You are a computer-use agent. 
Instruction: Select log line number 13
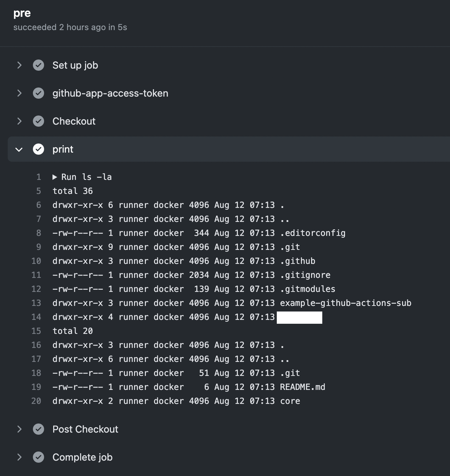click(x=36, y=303)
